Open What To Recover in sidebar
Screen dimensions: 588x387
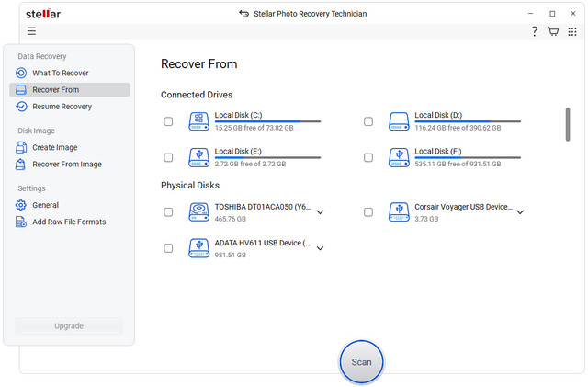coord(61,73)
